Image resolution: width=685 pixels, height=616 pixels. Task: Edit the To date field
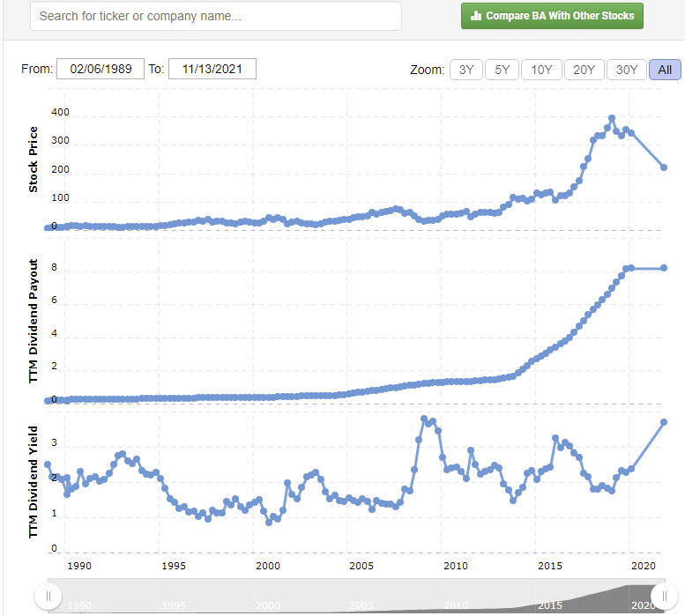[x=212, y=70]
